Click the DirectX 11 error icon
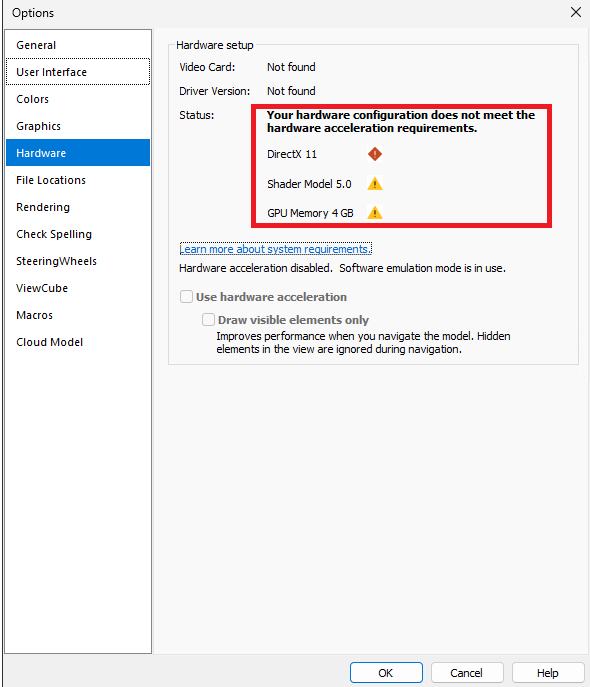The width and height of the screenshot is (590, 687). coord(374,154)
